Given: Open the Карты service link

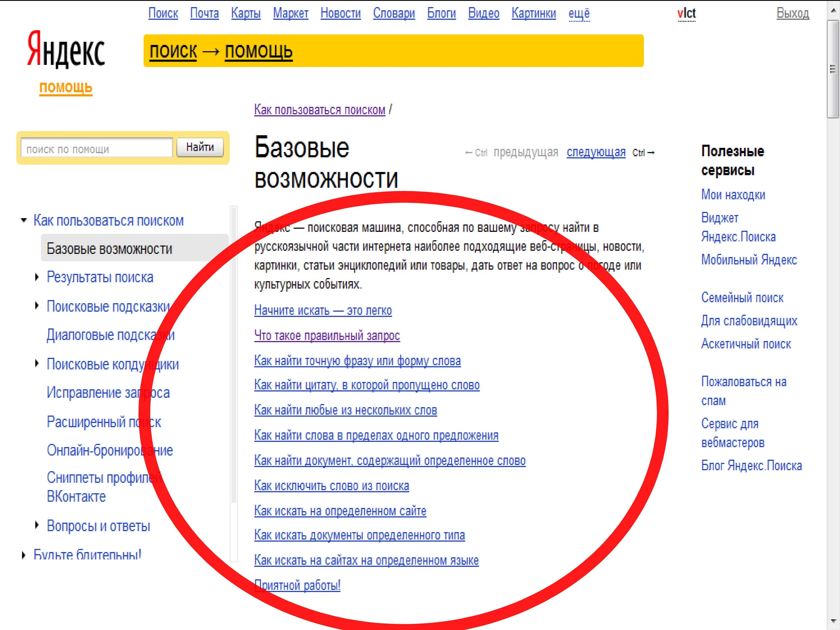Looking at the screenshot, I should coord(246,13).
